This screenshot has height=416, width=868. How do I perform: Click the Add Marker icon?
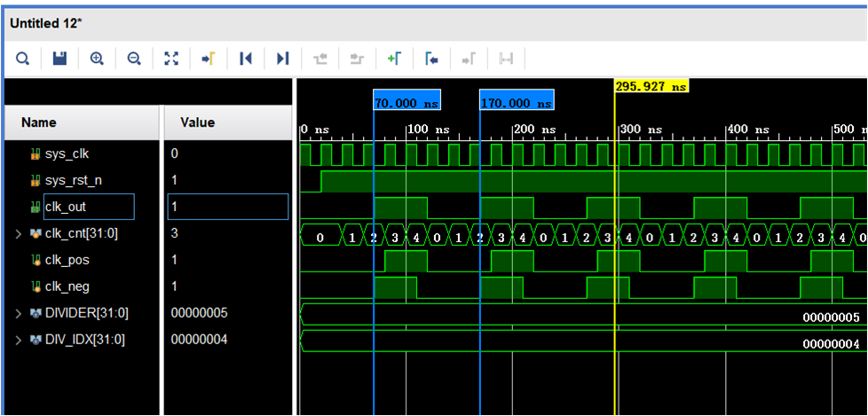pos(394,59)
